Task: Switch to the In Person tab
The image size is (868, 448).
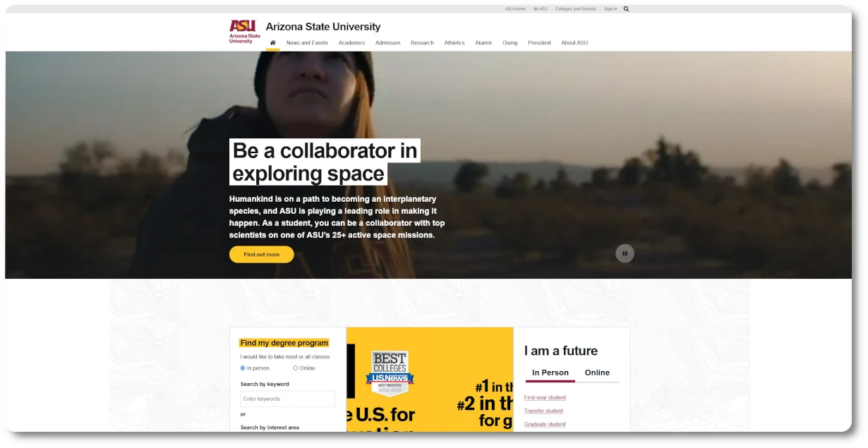Action: tap(550, 373)
